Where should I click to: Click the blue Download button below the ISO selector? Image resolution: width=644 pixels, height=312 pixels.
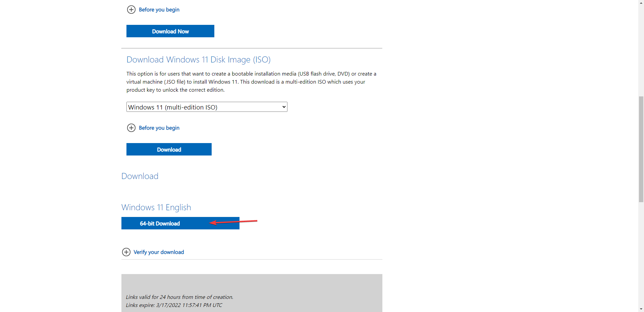(169, 149)
